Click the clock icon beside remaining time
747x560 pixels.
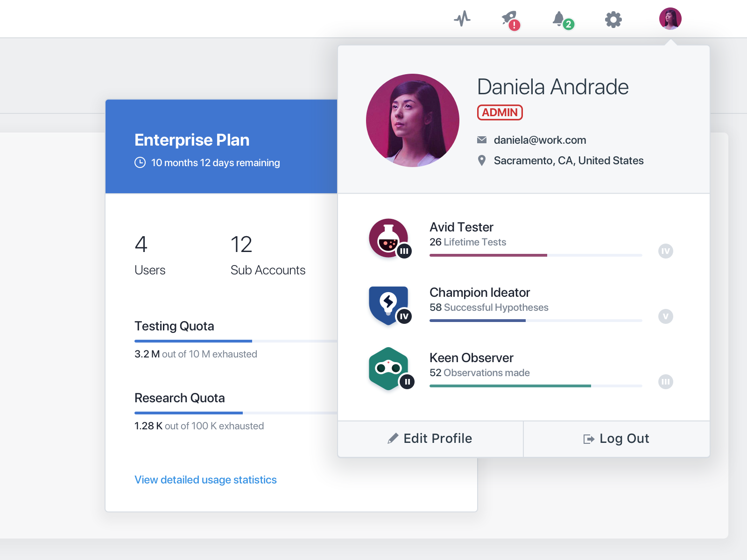pos(140,162)
